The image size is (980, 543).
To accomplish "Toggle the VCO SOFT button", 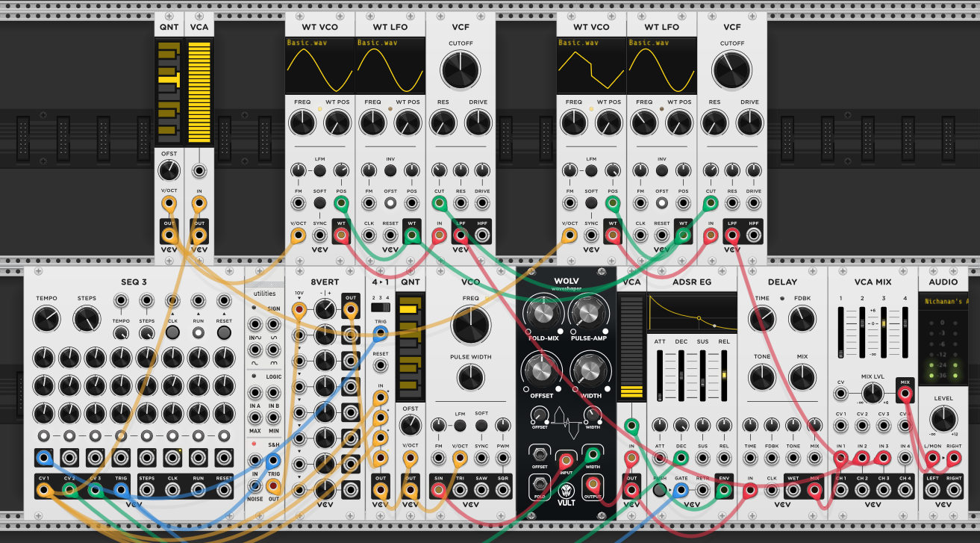I will [x=481, y=425].
